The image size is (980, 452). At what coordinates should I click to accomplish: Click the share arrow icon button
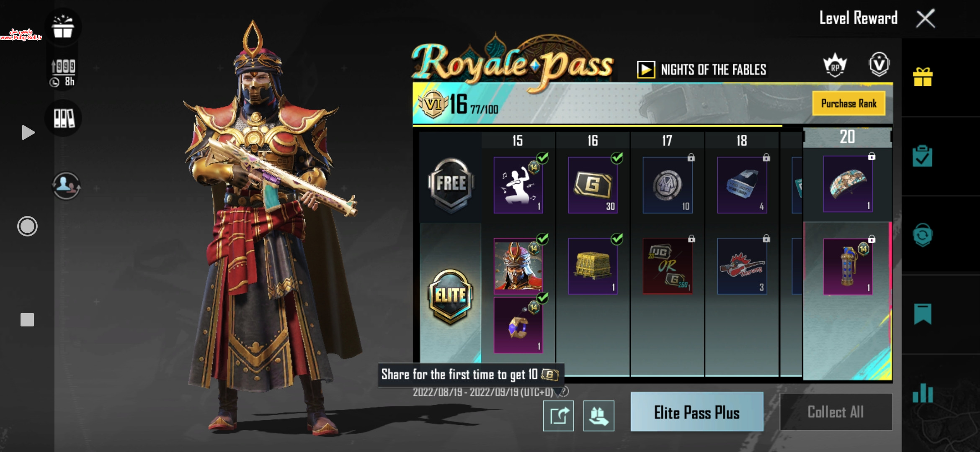pos(558,416)
